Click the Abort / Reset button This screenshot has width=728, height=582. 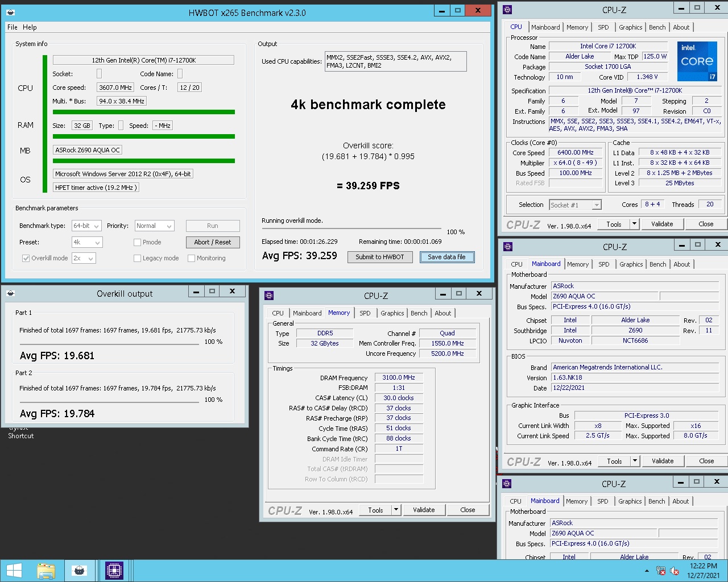coord(213,242)
